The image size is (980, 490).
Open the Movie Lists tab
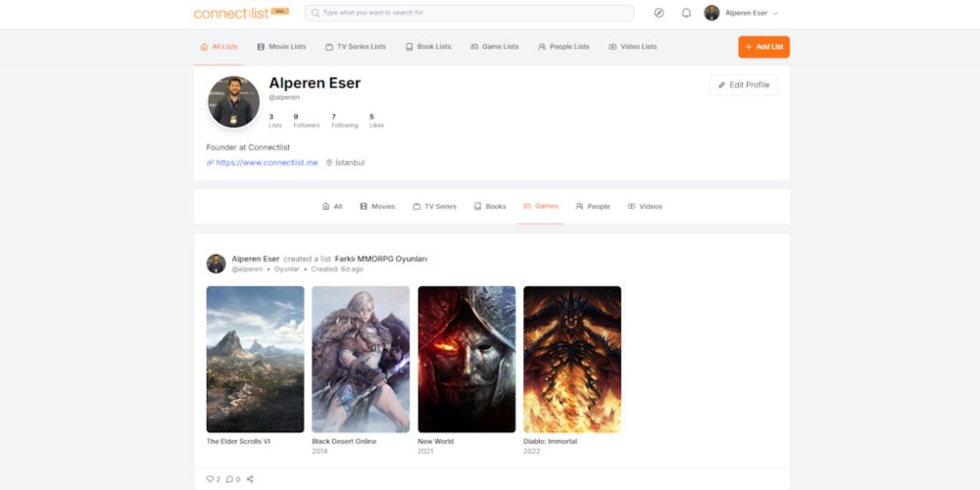[281, 47]
